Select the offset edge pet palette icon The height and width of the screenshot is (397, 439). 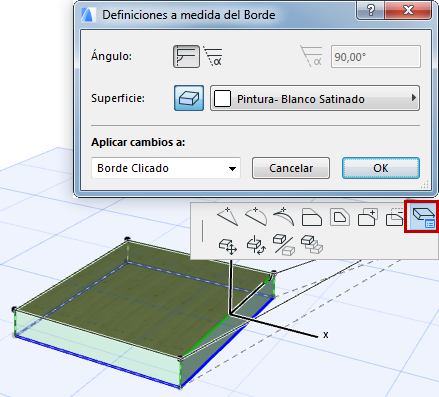312,217
